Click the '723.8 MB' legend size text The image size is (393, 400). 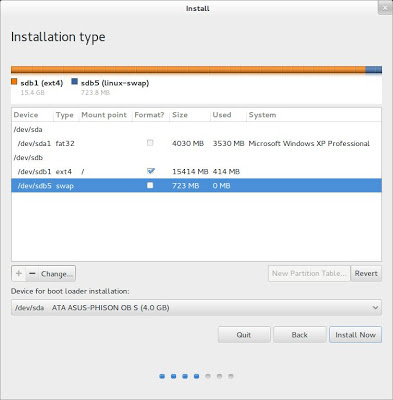click(95, 92)
